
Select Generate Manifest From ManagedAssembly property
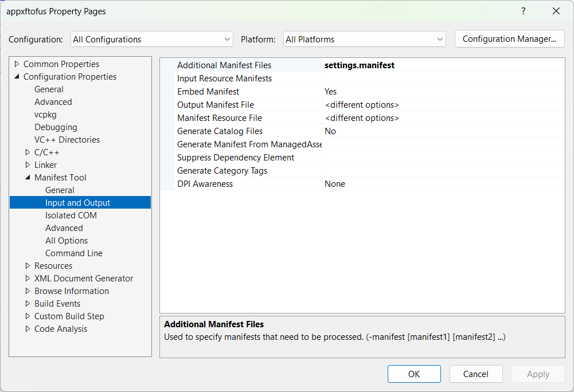click(249, 144)
